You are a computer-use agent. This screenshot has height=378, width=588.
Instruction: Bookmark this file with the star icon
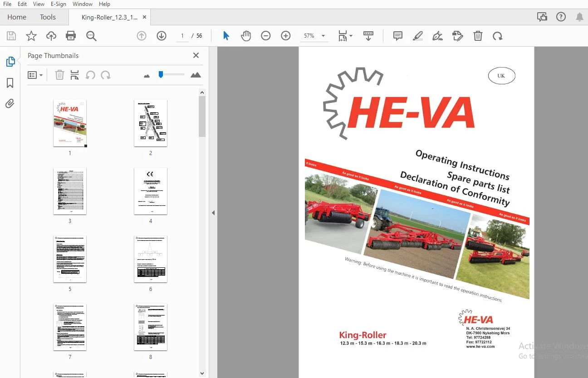31,36
